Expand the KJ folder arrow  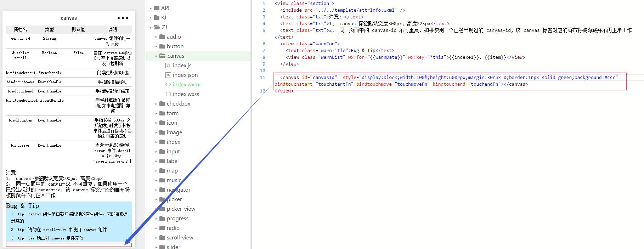(x=151, y=17)
